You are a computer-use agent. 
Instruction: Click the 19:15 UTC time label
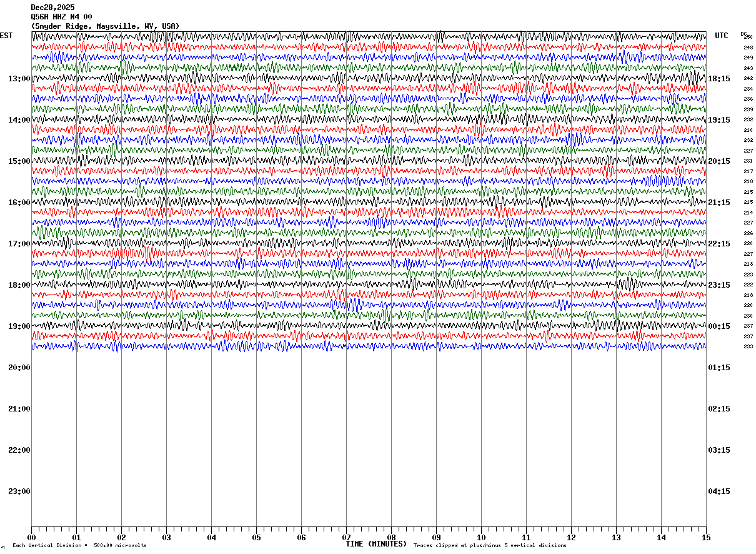tap(719, 120)
